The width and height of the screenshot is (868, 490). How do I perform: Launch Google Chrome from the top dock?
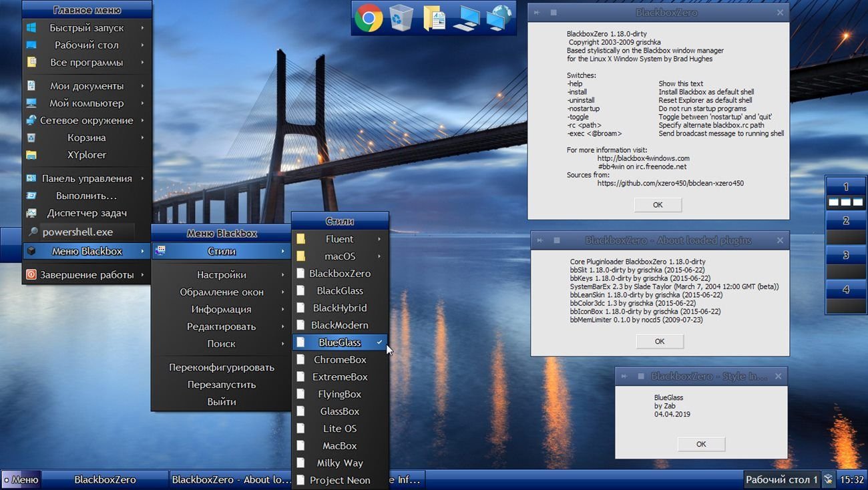pyautogui.click(x=368, y=18)
